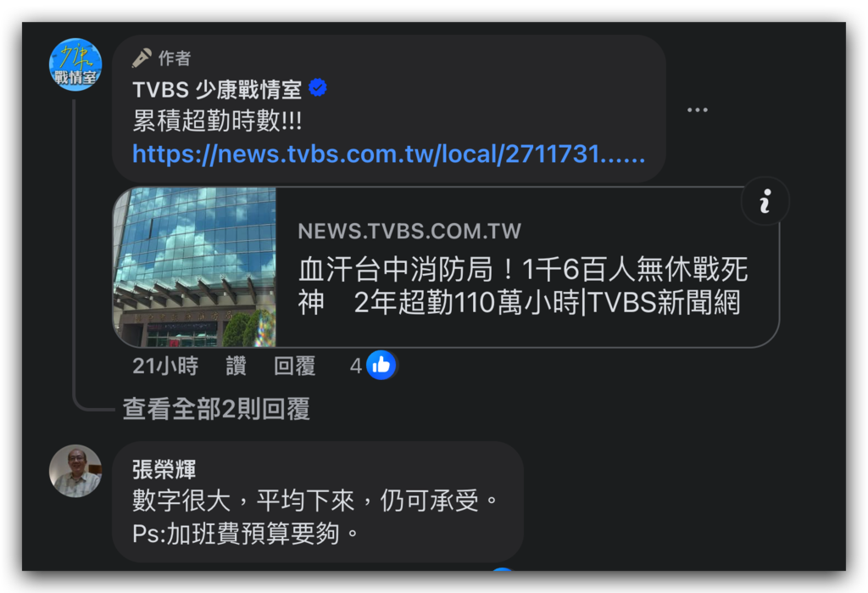Open the building photo link thumbnail
The height and width of the screenshot is (593, 868).
click(194, 267)
